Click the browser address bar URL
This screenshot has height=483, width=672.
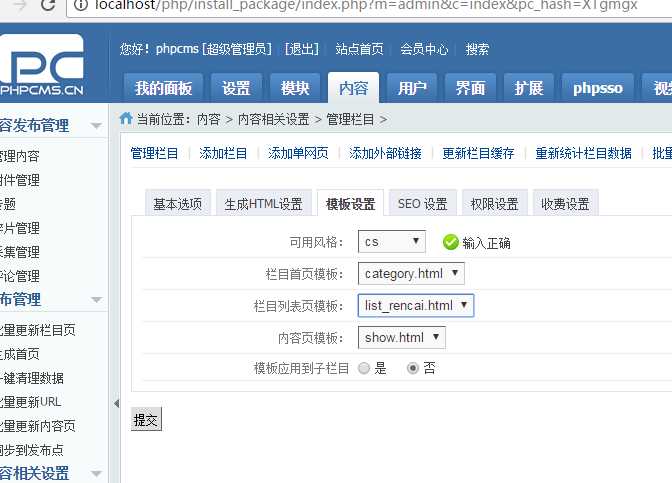[366, 6]
